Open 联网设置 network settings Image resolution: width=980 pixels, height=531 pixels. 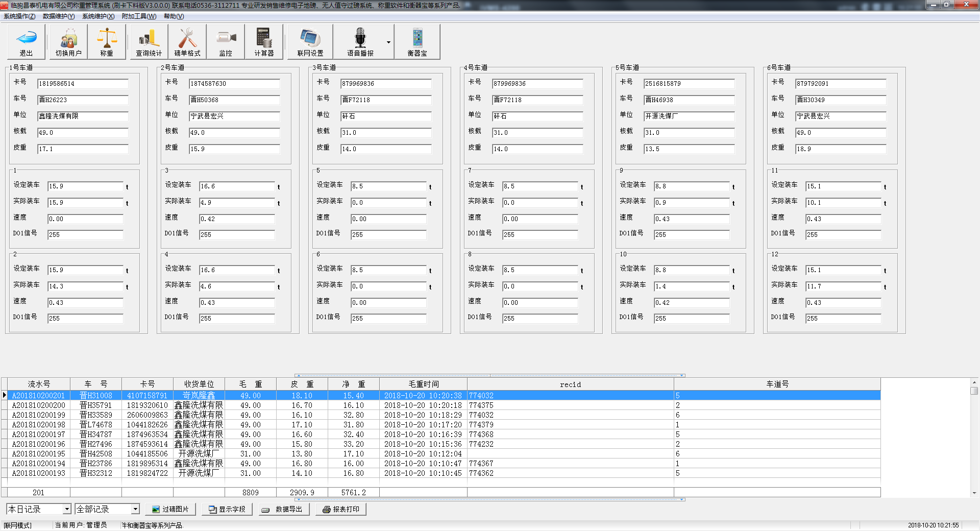tap(310, 42)
